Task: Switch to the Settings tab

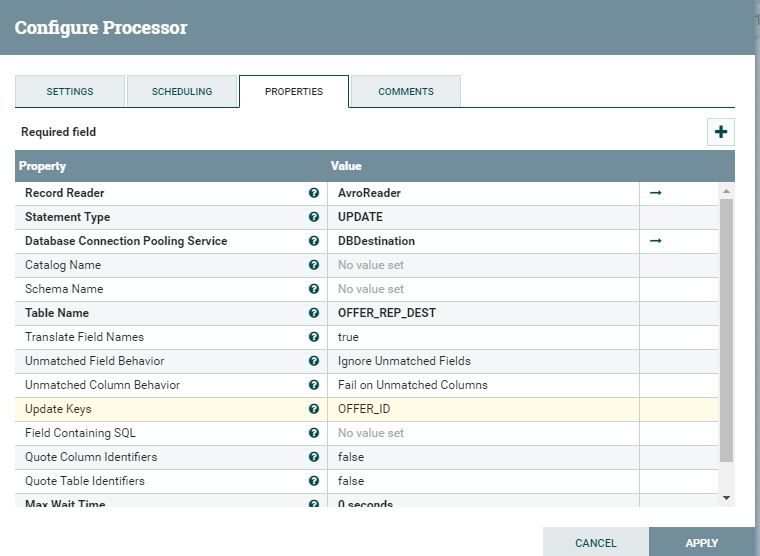Action: (70, 91)
